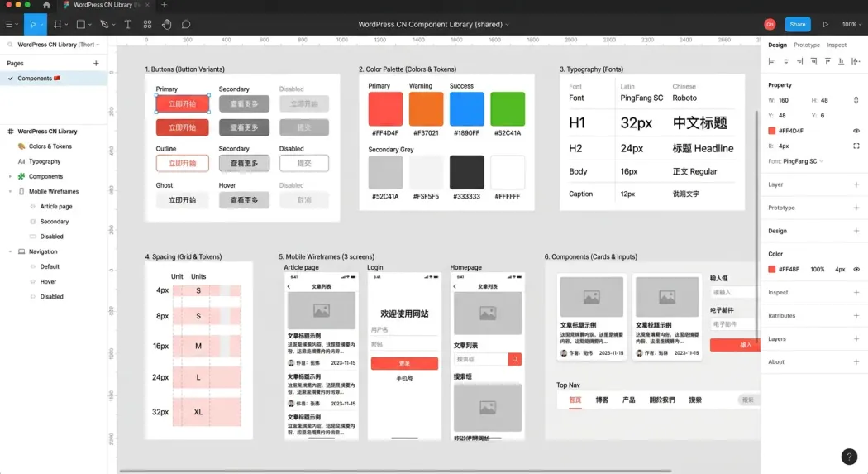Click the search icon in left panel
The height and width of the screenshot is (474, 868).
pos(10,45)
